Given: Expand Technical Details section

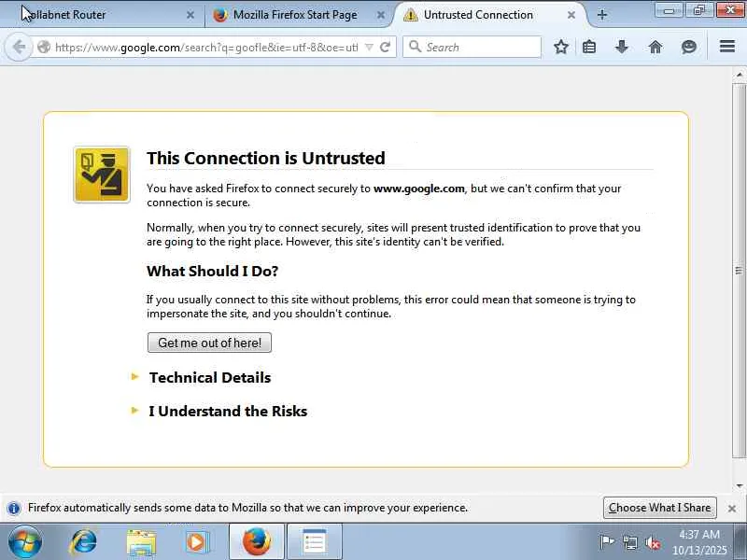Looking at the screenshot, I should coord(209,378).
